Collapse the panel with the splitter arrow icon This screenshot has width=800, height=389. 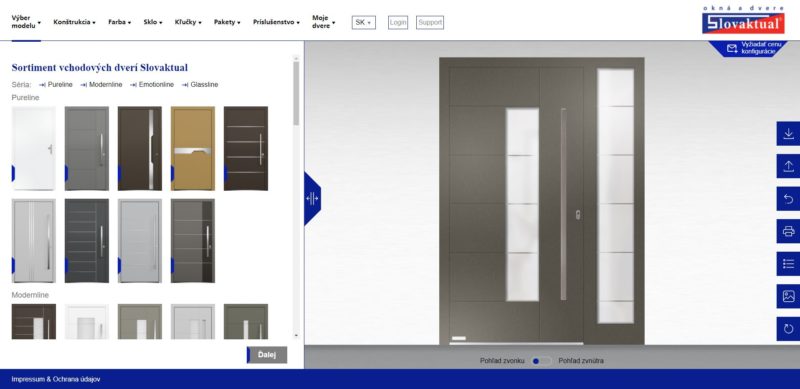tap(312, 198)
